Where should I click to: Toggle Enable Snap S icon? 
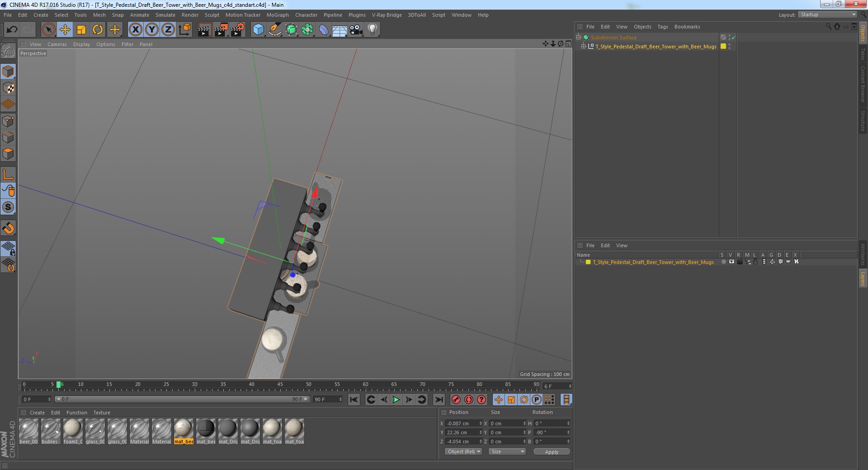tap(8, 207)
